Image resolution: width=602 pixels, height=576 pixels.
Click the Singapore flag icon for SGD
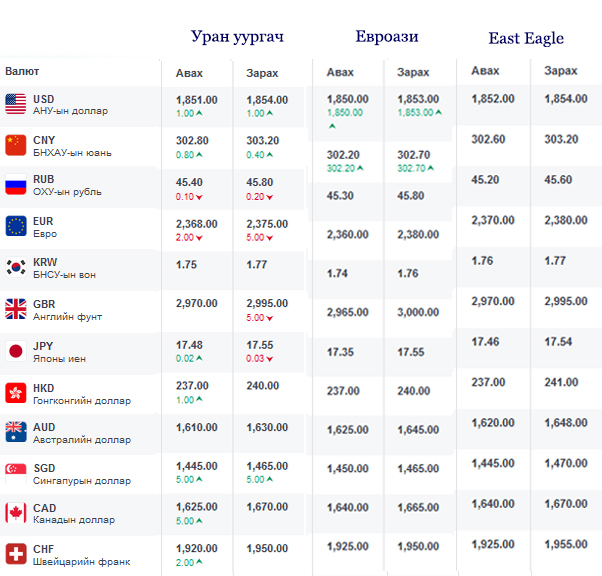pos(15,472)
